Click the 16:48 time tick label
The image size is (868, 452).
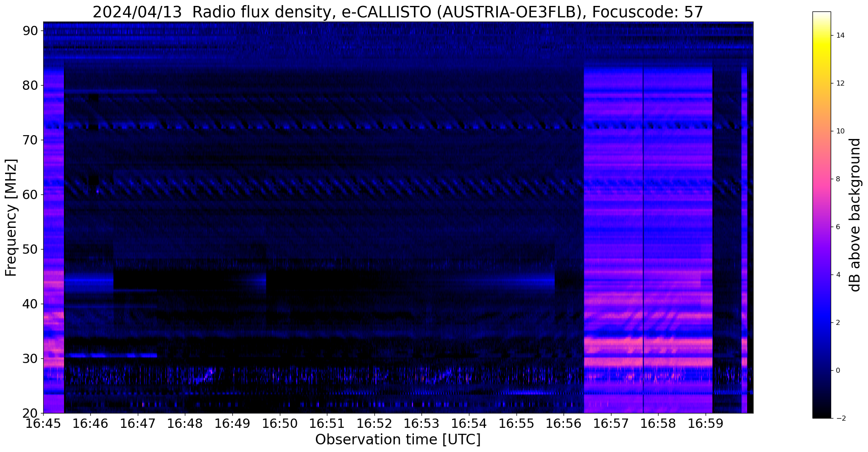(185, 424)
